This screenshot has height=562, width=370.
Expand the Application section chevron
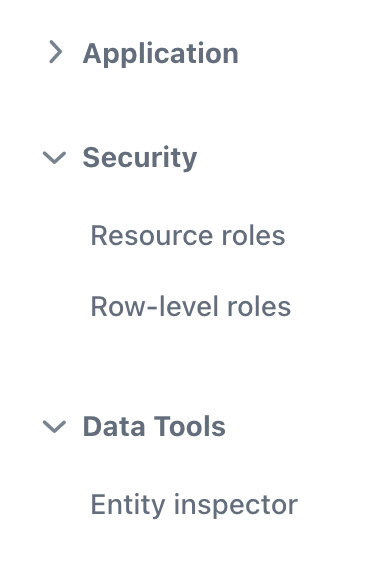point(55,52)
